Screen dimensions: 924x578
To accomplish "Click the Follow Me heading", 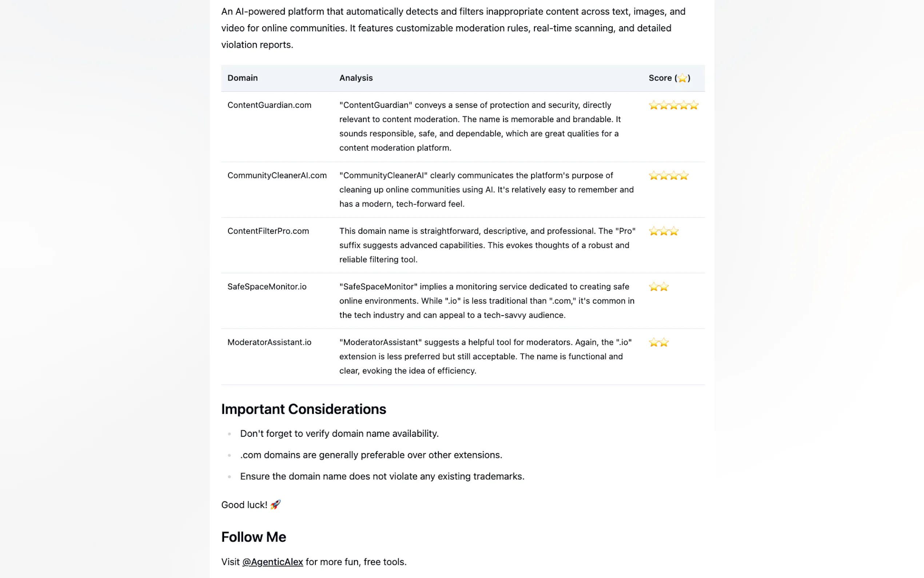I will point(253,537).
